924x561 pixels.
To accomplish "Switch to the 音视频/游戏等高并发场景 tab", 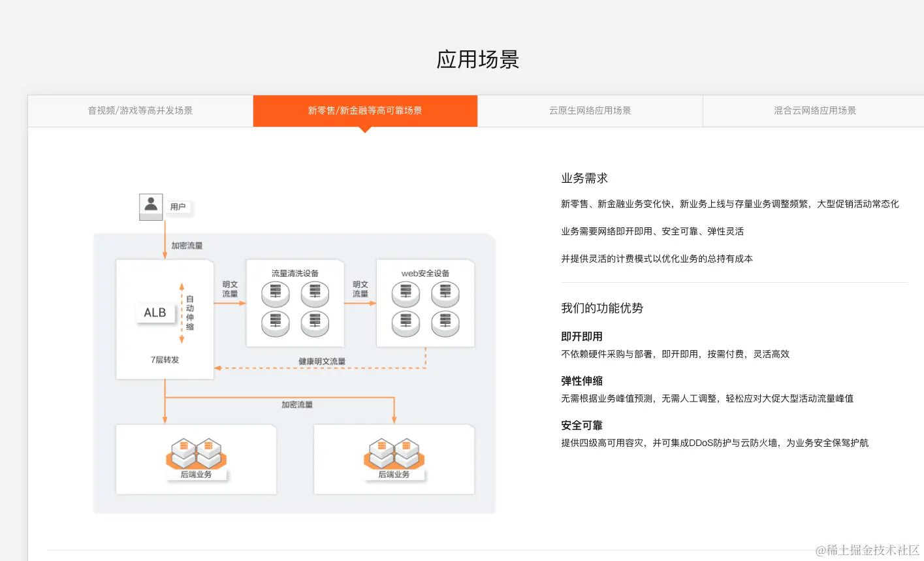I will pos(140,110).
